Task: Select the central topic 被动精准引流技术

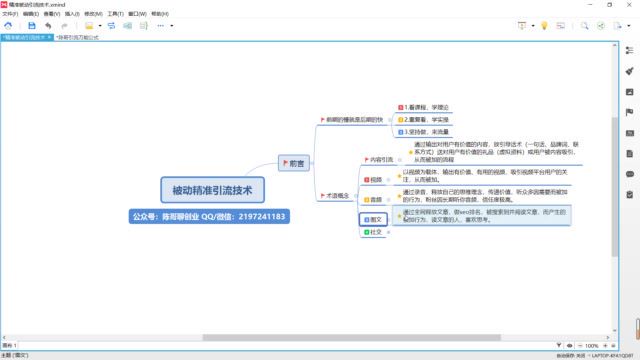Action: (212, 190)
